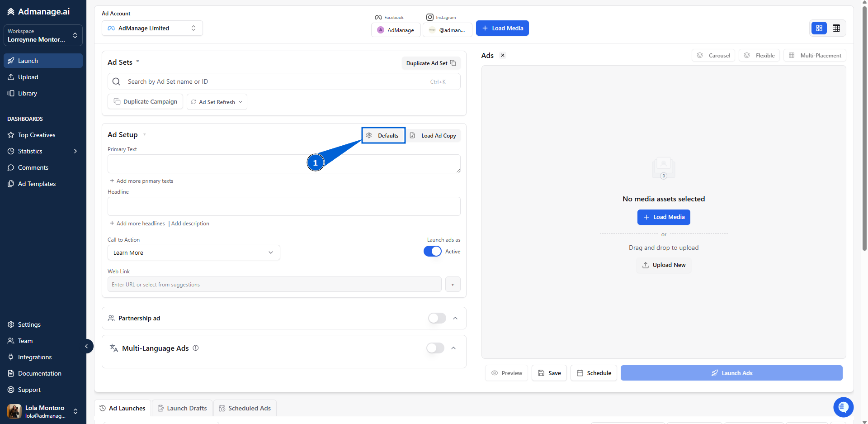Open the Call to Action Learn More dropdown

click(193, 252)
